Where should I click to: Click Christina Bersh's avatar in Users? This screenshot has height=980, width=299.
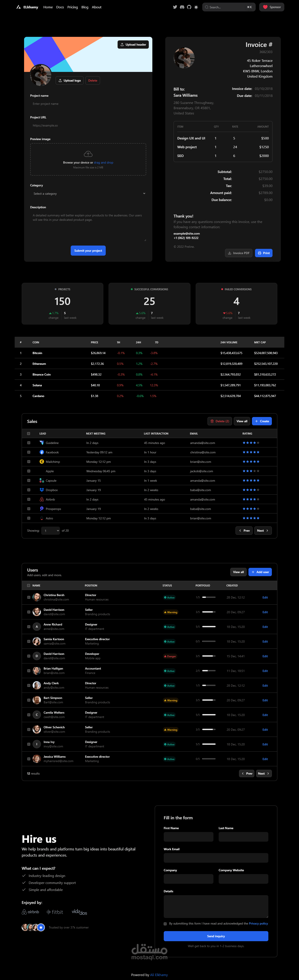(x=37, y=597)
